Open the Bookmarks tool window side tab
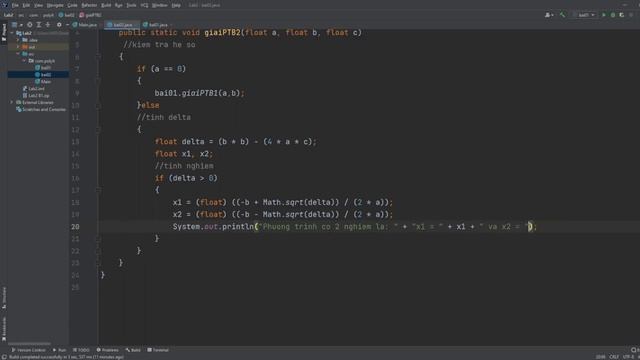The width and height of the screenshot is (640, 360). coord(4,329)
